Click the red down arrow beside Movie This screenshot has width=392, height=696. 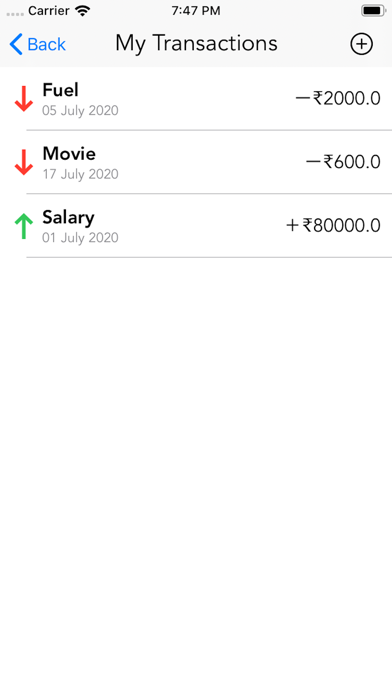[x=24, y=162]
